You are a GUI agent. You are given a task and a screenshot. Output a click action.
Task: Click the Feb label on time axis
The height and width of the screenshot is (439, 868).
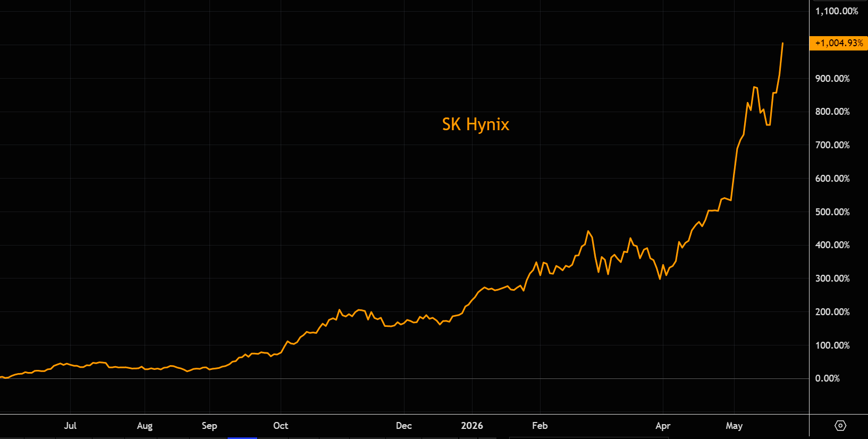tap(540, 426)
